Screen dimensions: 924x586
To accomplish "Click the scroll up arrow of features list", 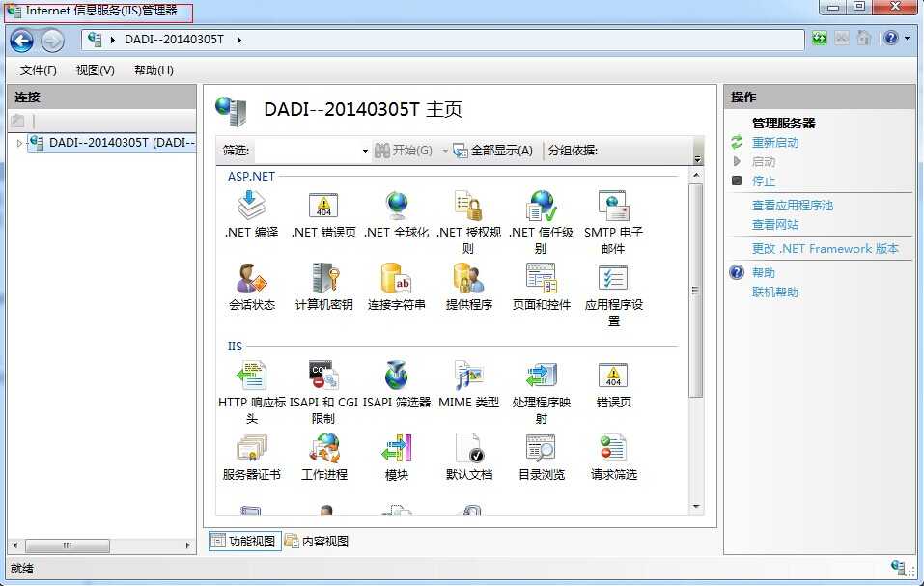I will click(696, 176).
